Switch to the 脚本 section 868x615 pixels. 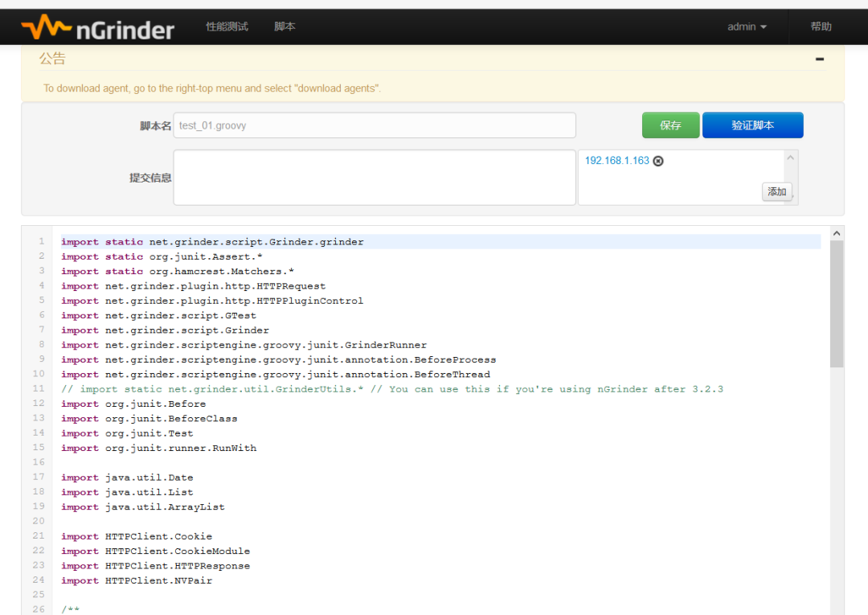tap(285, 26)
